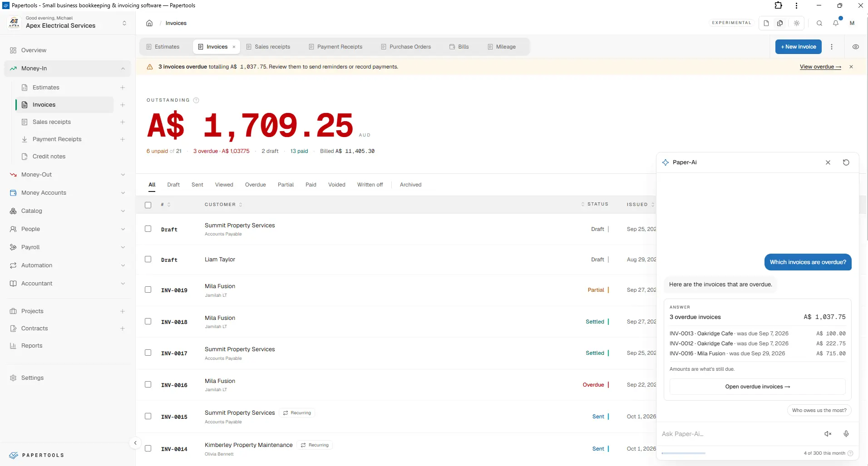
Task: Toggle the eye visibility icon
Action: click(856, 47)
